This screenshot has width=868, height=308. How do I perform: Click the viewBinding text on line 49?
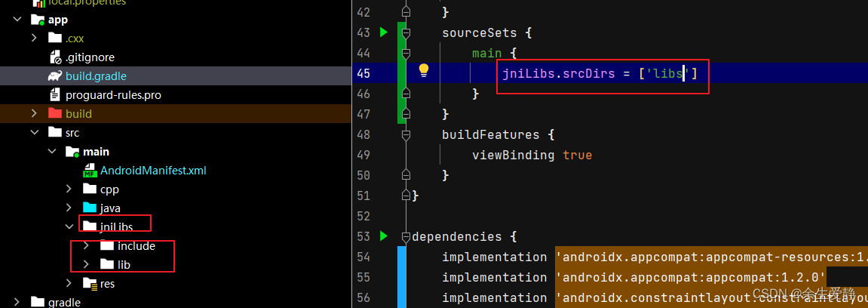513,155
